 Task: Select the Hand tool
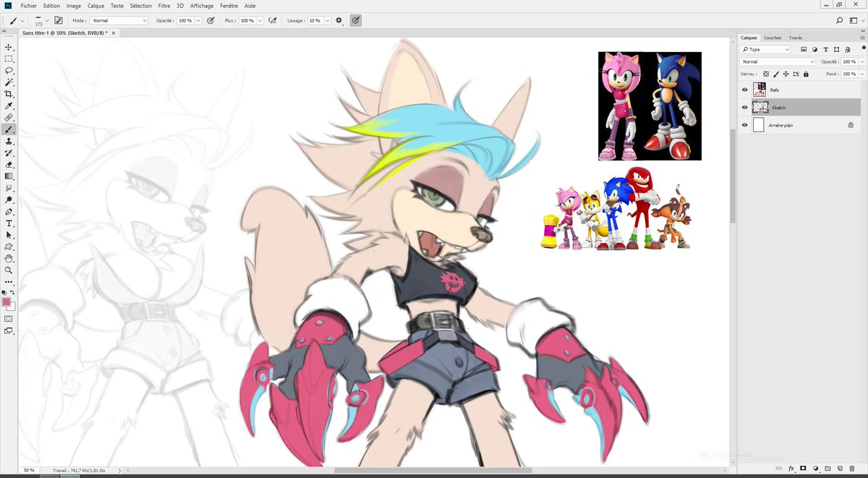point(9,258)
